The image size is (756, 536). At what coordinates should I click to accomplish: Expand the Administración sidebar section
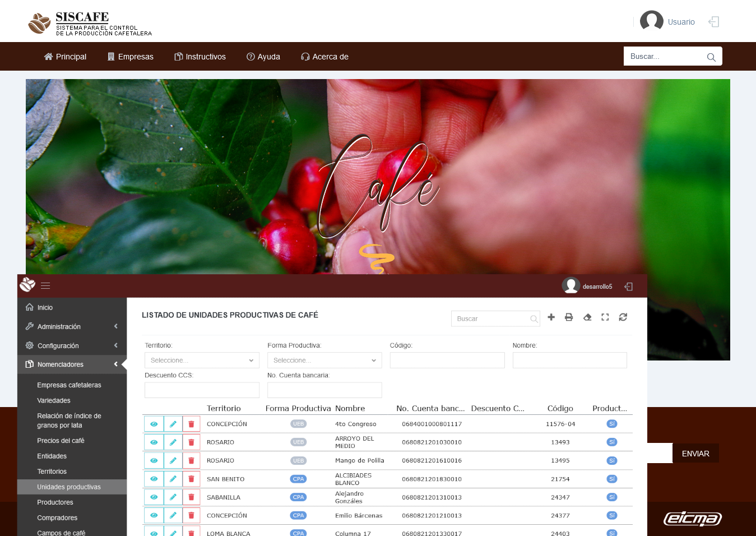72,327
